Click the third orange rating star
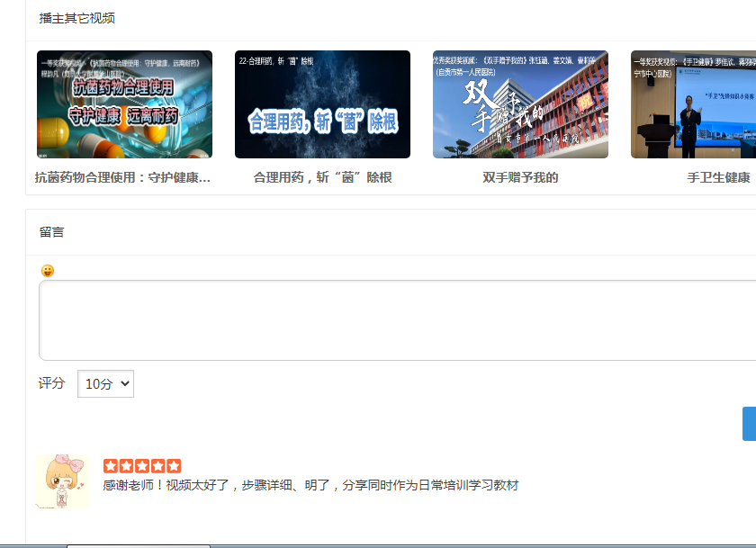756x548 pixels. 142,466
